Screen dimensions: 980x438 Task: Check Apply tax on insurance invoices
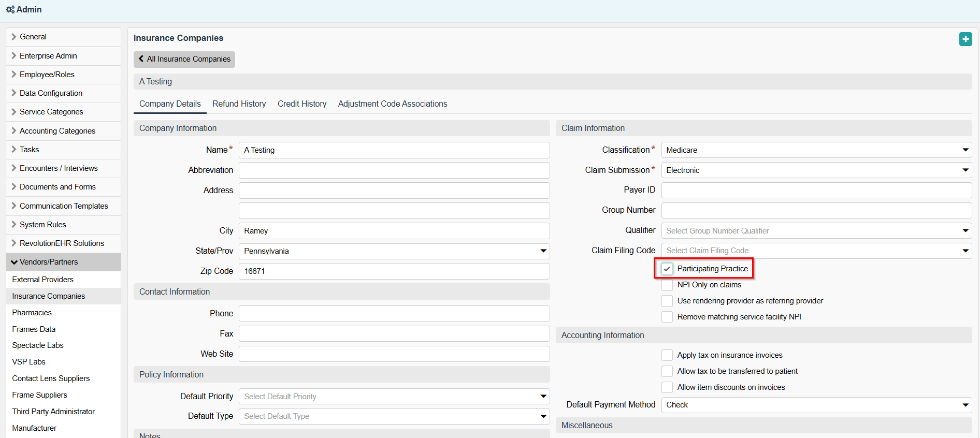tap(667, 355)
